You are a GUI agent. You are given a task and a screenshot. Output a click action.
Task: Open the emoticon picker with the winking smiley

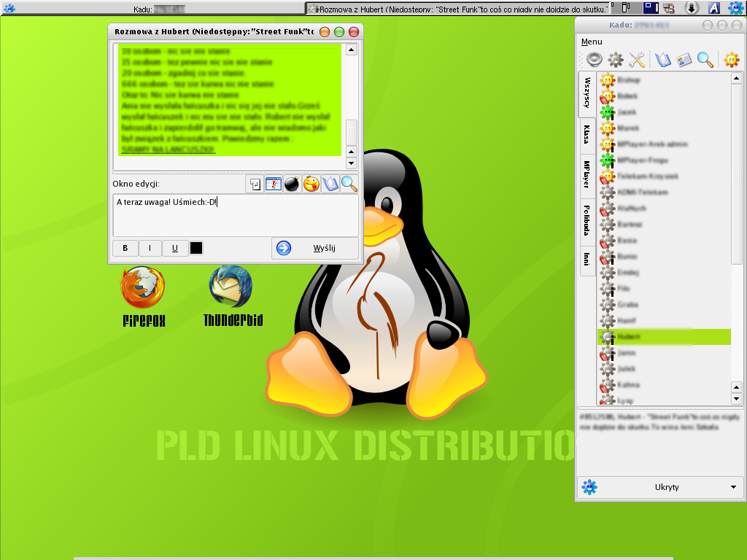(x=311, y=184)
